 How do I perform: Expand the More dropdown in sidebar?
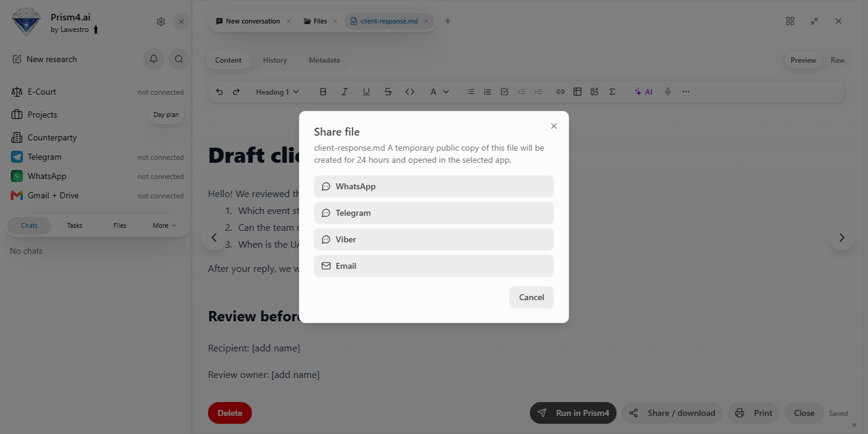point(165,225)
